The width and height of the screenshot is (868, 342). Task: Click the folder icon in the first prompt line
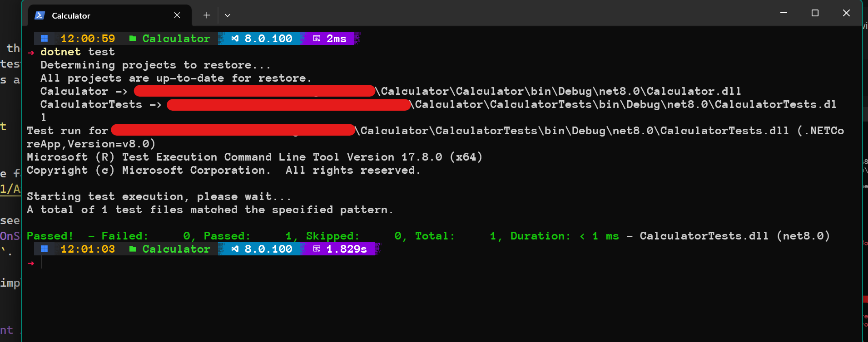[133, 39]
